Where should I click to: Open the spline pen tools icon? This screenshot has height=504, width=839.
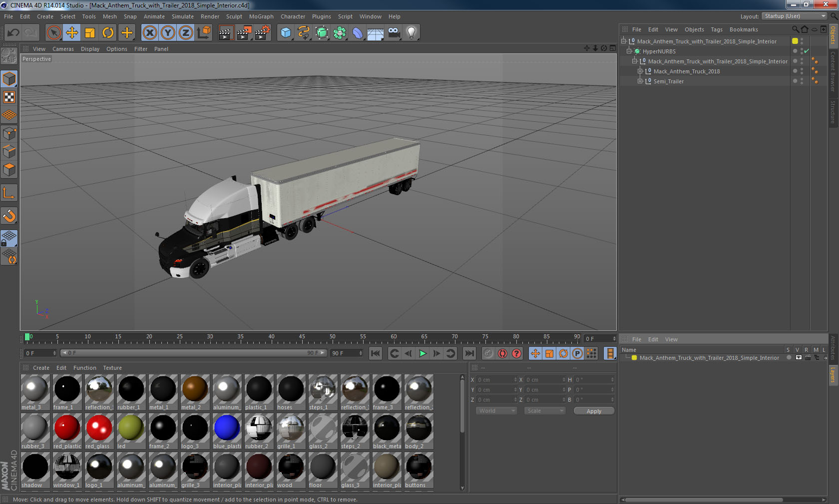tap(304, 33)
